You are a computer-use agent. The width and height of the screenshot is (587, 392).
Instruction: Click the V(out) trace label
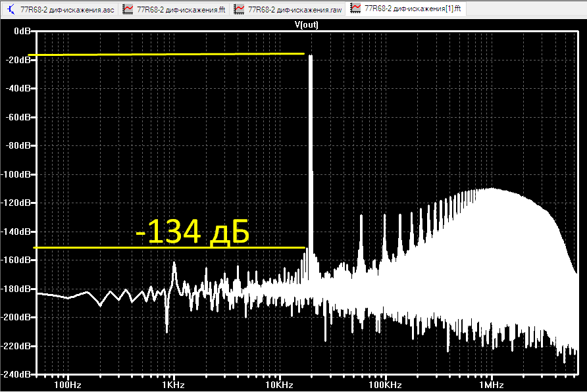point(306,25)
